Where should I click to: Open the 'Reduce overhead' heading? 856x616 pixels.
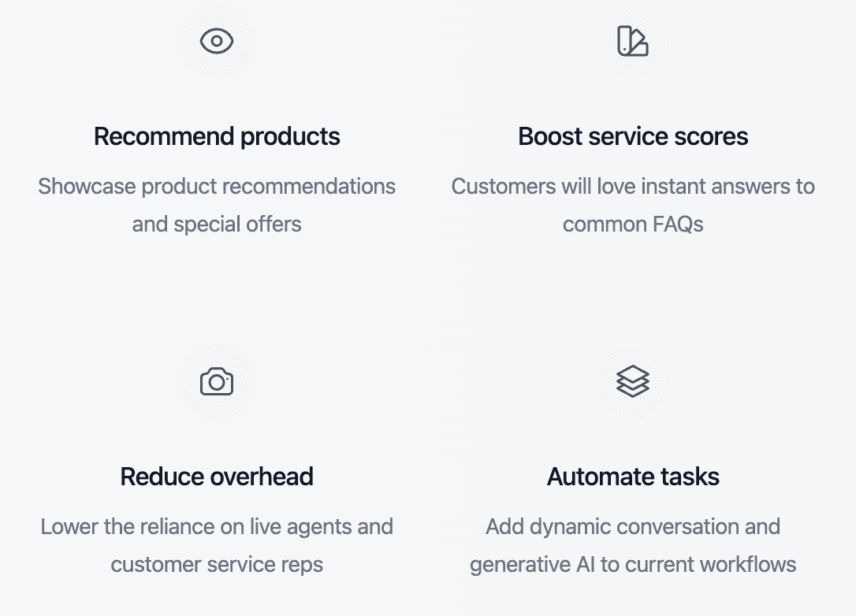click(217, 477)
